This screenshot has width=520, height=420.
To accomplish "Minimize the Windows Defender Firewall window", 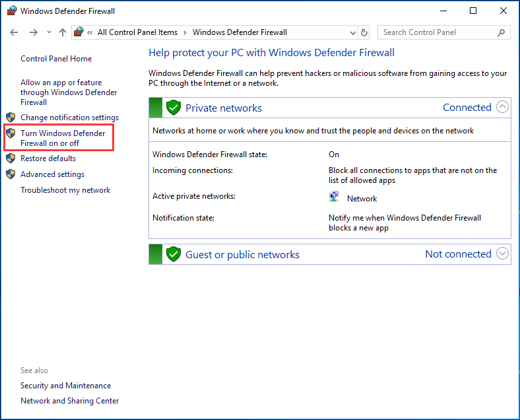I will click(x=443, y=11).
